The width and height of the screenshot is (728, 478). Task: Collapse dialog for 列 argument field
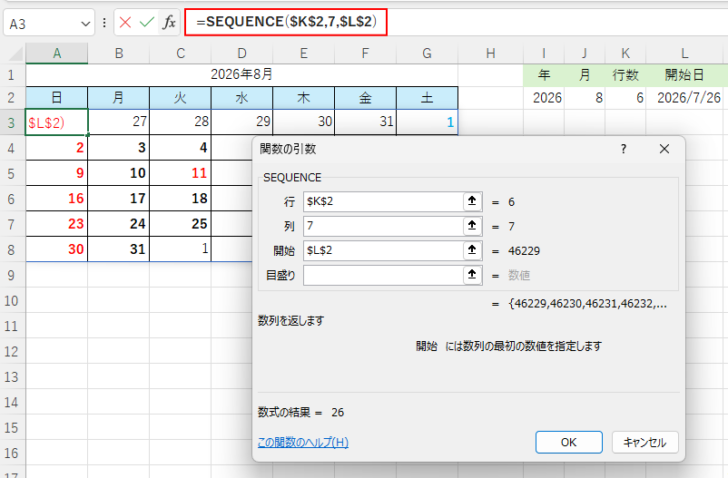[x=472, y=226]
